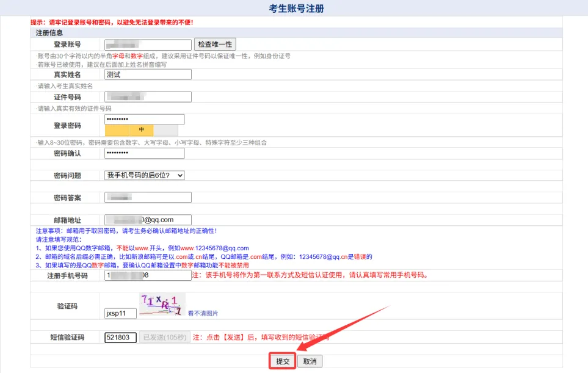
Task: Click the note 点击【发送】后 beside SMS code
Action: 261,338
